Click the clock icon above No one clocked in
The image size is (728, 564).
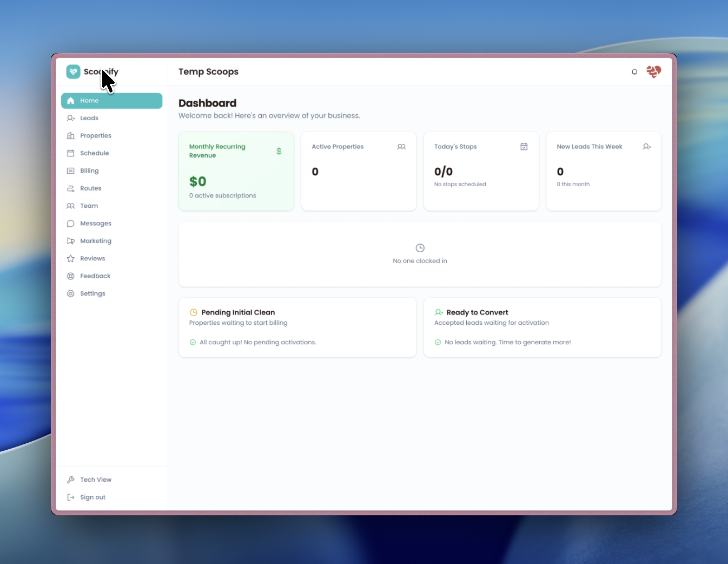point(420,248)
